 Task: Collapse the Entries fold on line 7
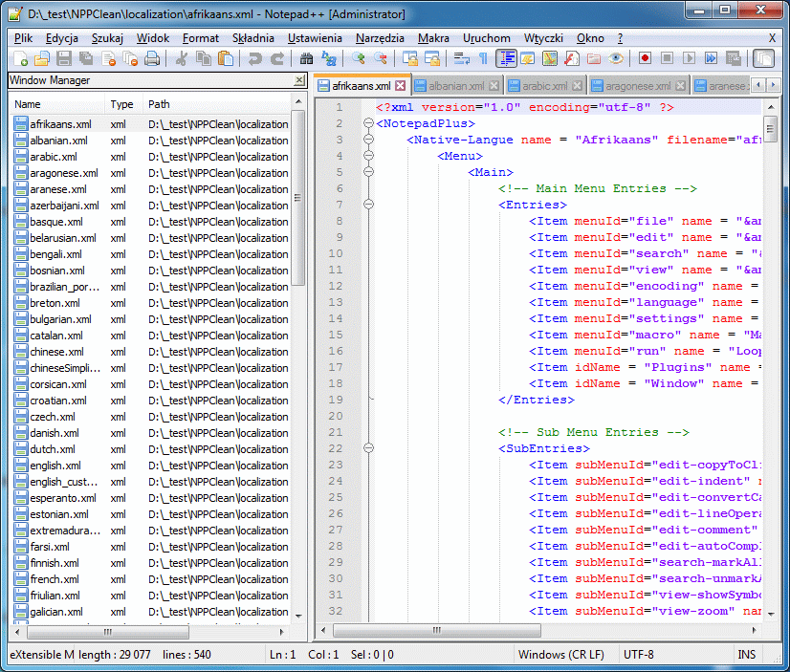point(368,204)
